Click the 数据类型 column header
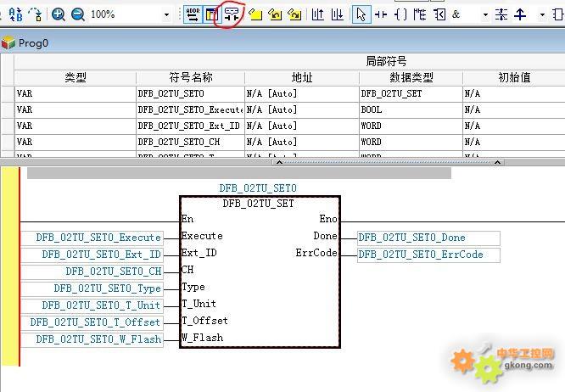565x392 pixels. (x=411, y=77)
